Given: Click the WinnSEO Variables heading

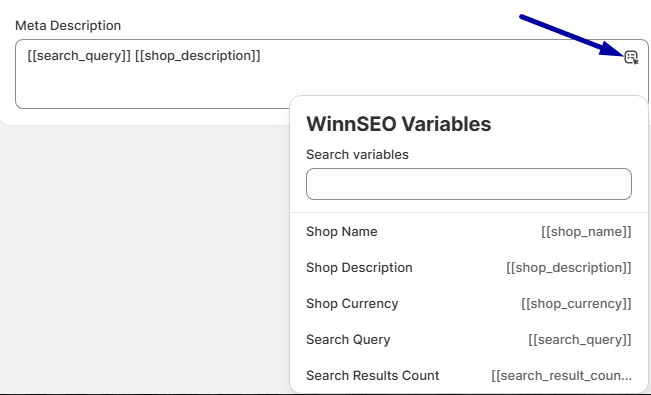Looking at the screenshot, I should (x=399, y=124).
